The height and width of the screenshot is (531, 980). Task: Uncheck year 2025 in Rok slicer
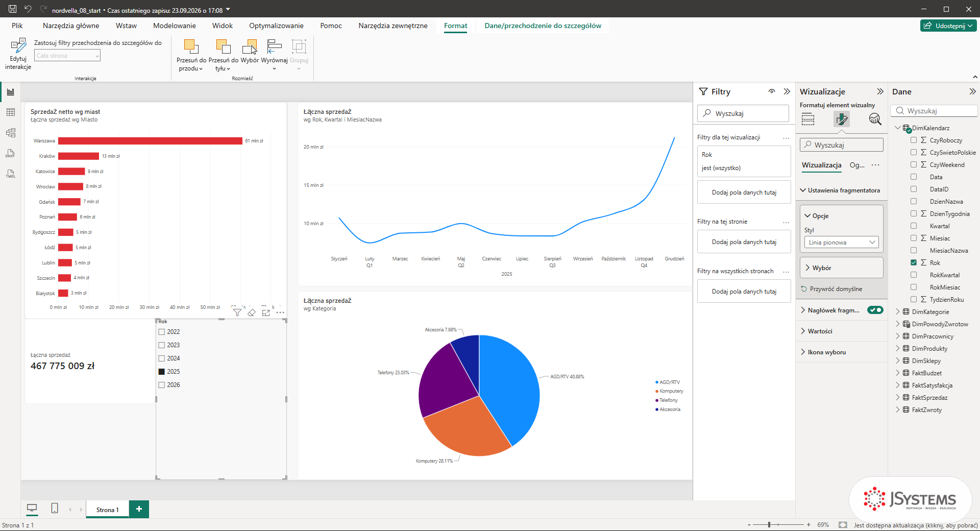[162, 372]
